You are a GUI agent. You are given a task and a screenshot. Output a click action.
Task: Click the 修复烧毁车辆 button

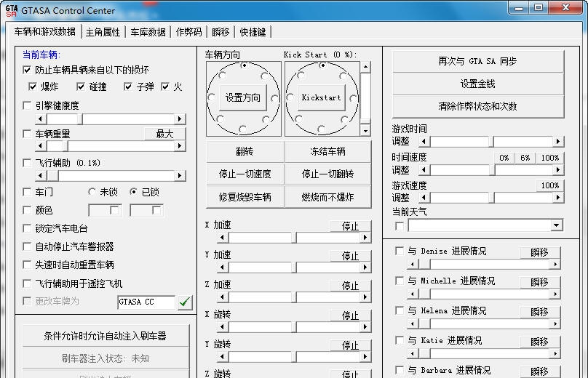pyautogui.click(x=245, y=197)
